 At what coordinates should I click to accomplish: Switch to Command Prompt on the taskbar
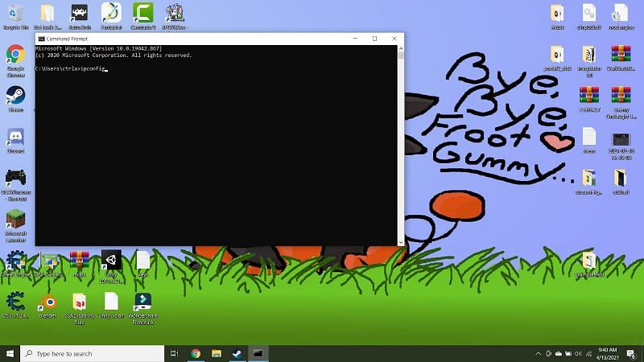258,353
